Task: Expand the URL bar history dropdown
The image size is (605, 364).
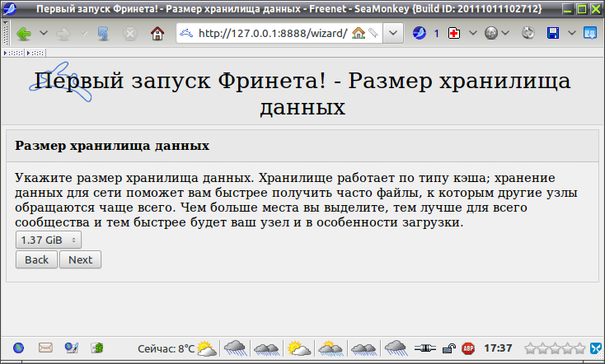Action: coord(393,33)
